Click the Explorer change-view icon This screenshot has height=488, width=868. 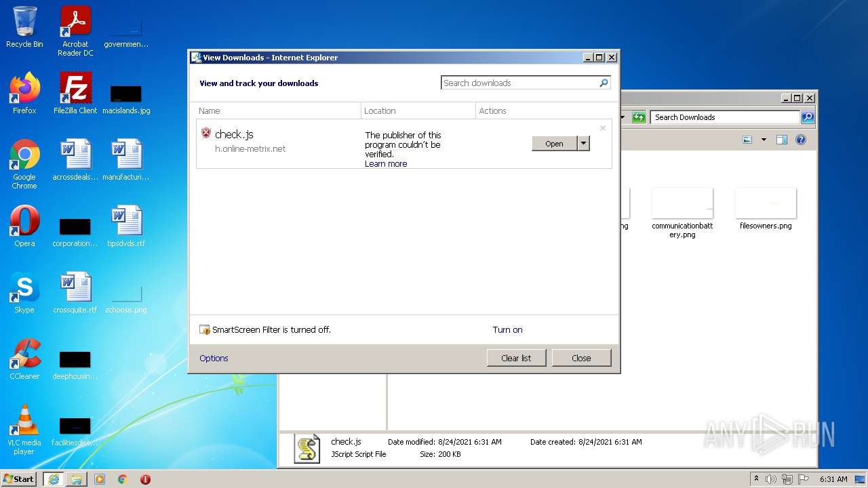(747, 140)
